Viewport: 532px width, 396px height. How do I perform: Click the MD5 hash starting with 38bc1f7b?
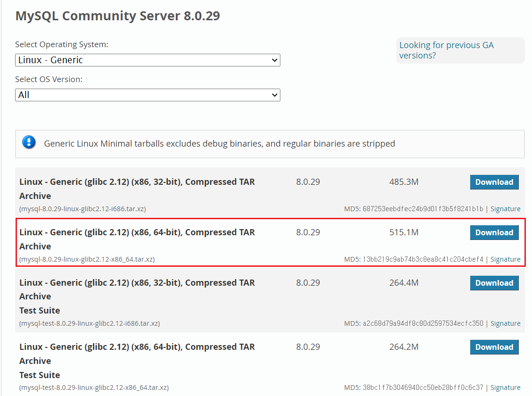tap(423, 388)
